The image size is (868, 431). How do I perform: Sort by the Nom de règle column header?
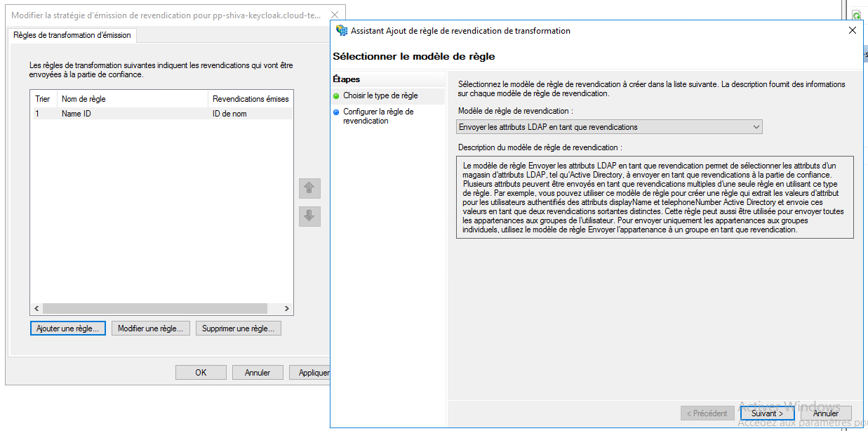tap(132, 99)
